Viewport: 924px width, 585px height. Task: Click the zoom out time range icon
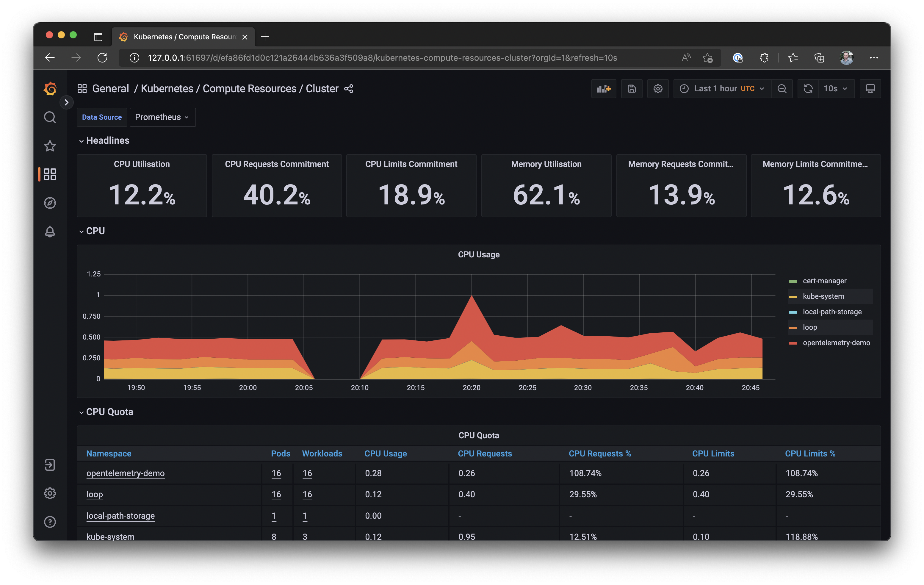[782, 89]
